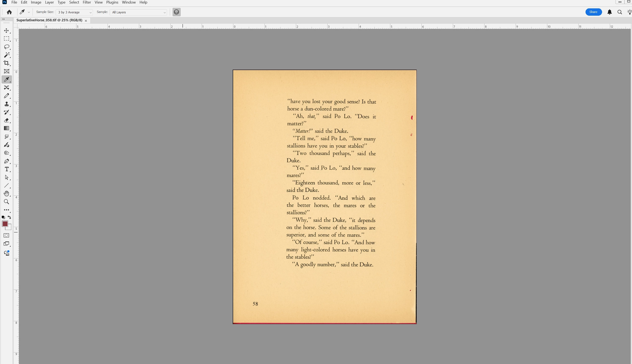Swap foreground and background colors
The height and width of the screenshot is (364, 632).
[x=9, y=217]
